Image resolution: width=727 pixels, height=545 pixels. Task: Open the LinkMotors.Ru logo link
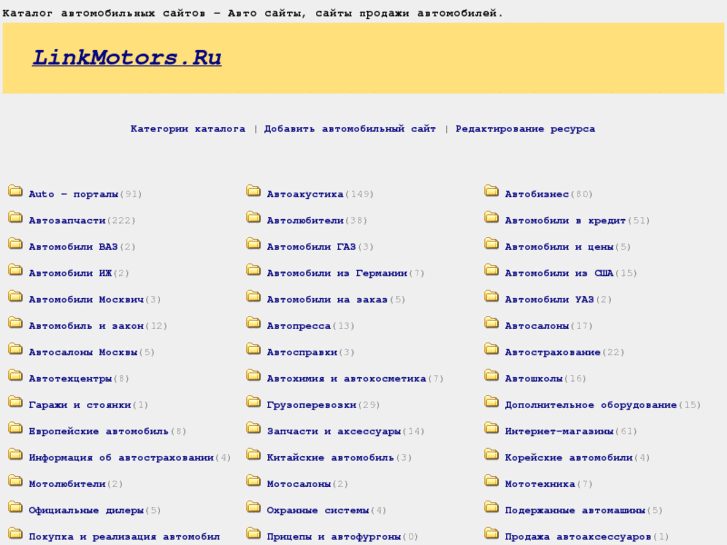click(x=127, y=58)
